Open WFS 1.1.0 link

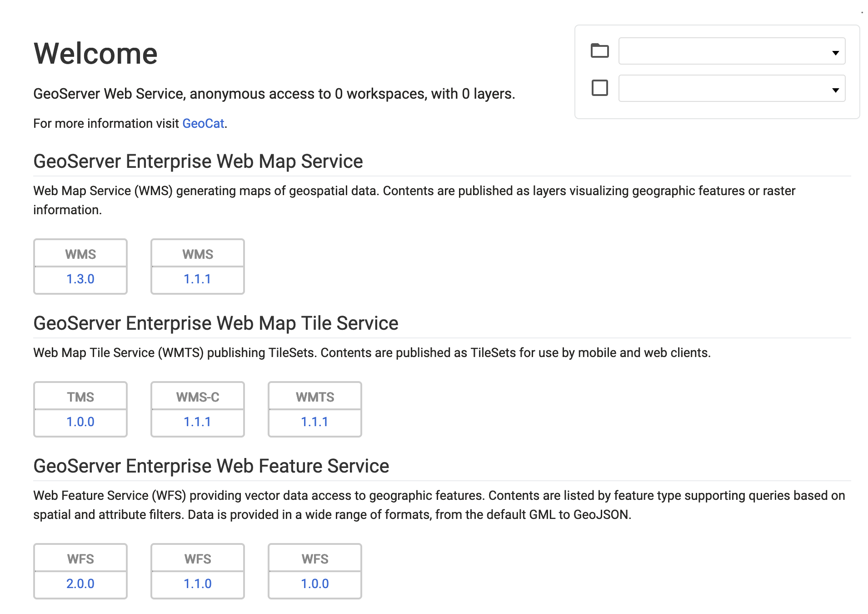(198, 584)
